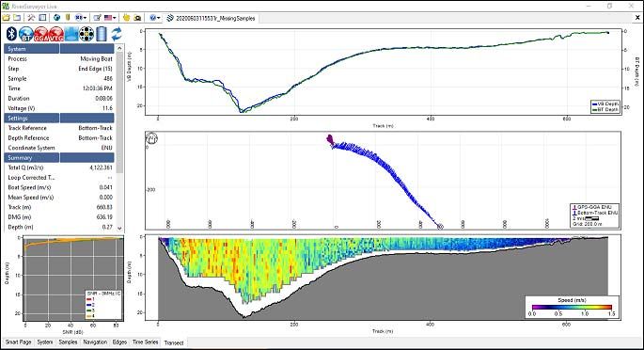Click VB Depth legend entry
This screenshot has width=644, height=350.
(x=605, y=103)
